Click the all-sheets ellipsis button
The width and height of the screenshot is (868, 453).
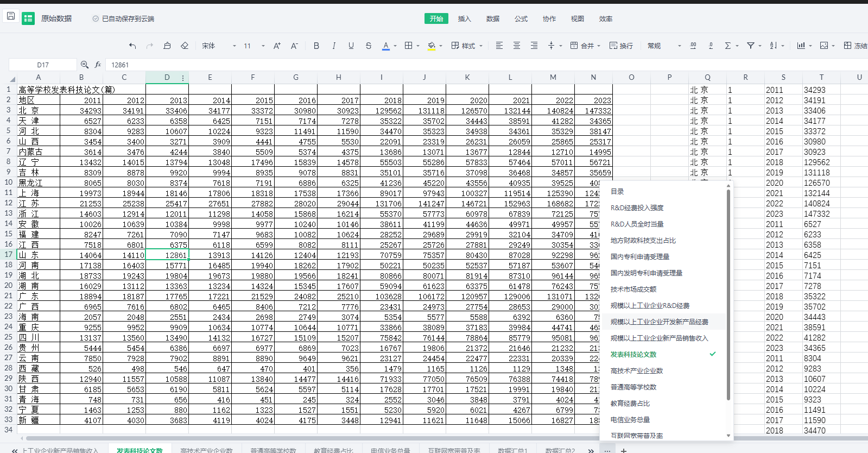tap(607, 450)
